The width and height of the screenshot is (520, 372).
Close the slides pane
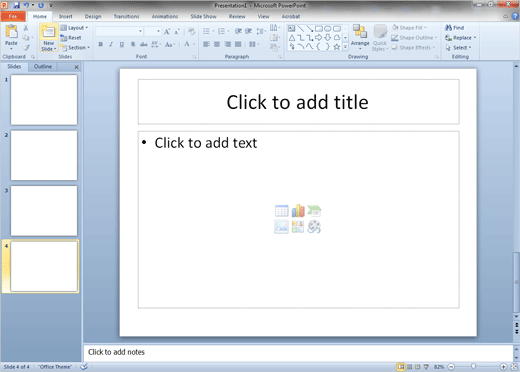[x=76, y=67]
